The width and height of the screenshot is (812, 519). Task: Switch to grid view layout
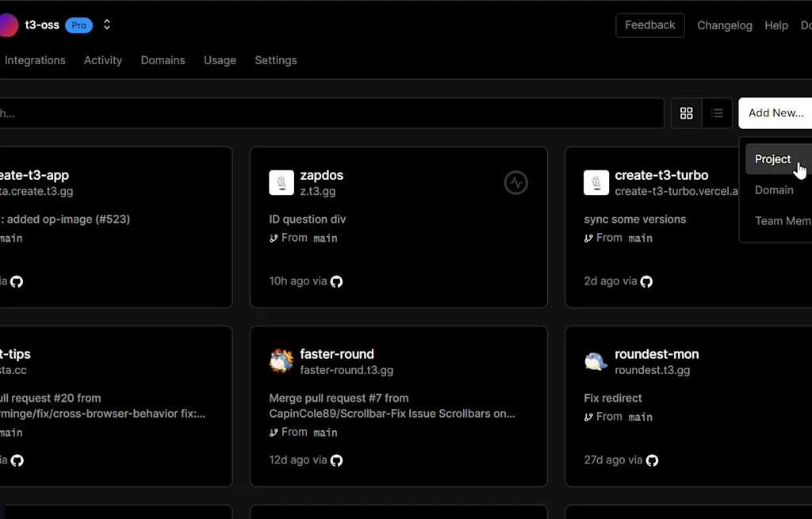(x=686, y=113)
